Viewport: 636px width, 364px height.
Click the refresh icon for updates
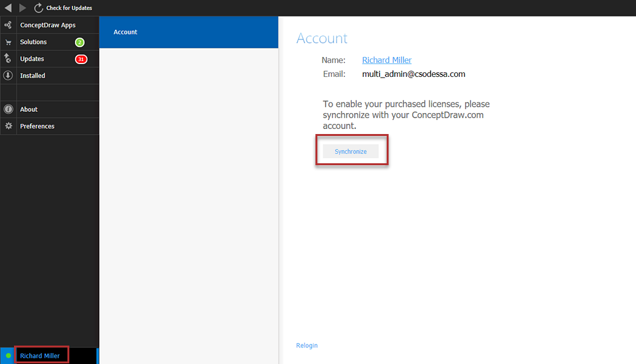tap(39, 8)
